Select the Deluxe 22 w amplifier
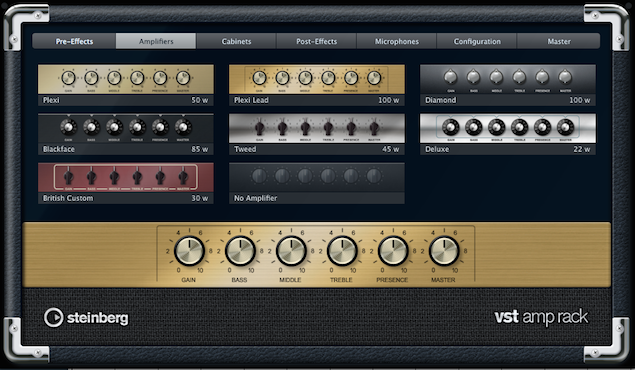 [x=508, y=134]
